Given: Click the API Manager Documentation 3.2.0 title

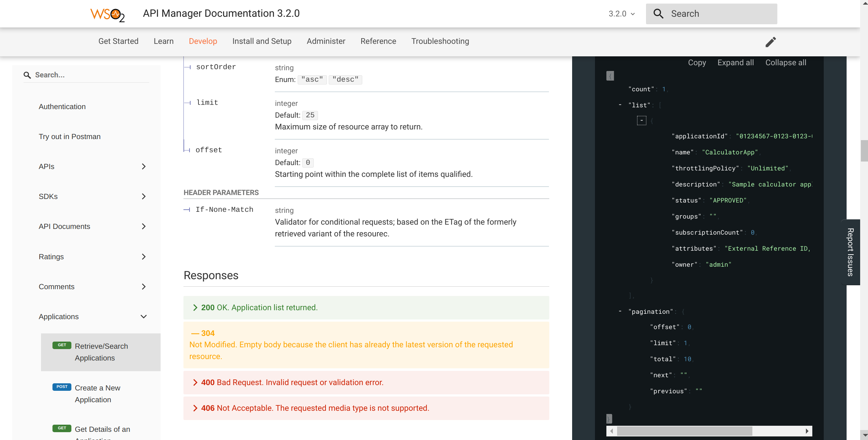Looking at the screenshot, I should (221, 14).
